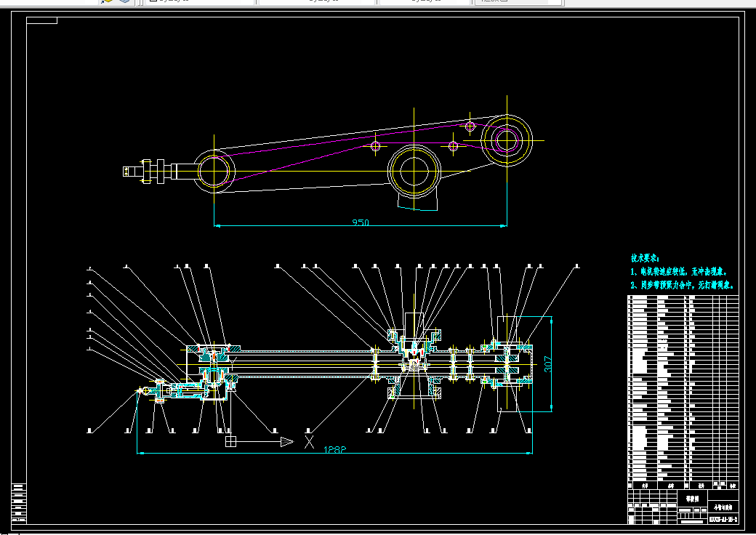The width and height of the screenshot is (756, 535).
Task: Select the large middle circle in top view
Action: (414, 171)
